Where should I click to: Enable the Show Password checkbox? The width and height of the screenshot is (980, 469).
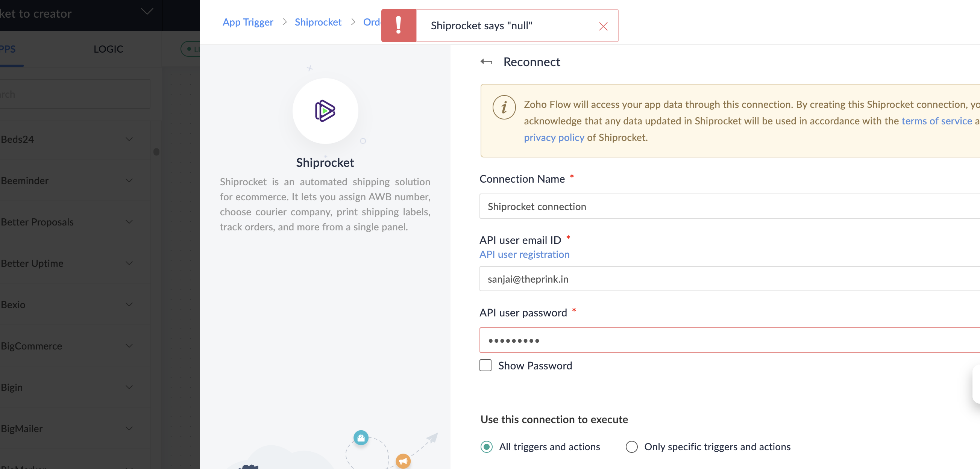(x=485, y=365)
